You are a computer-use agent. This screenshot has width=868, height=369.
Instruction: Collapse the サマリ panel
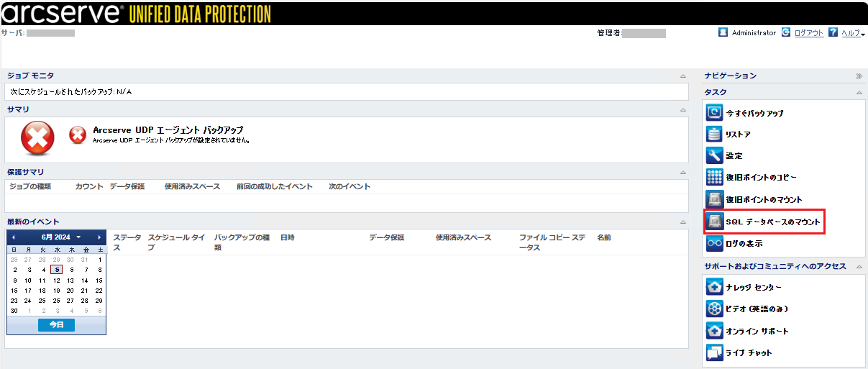[x=682, y=109]
